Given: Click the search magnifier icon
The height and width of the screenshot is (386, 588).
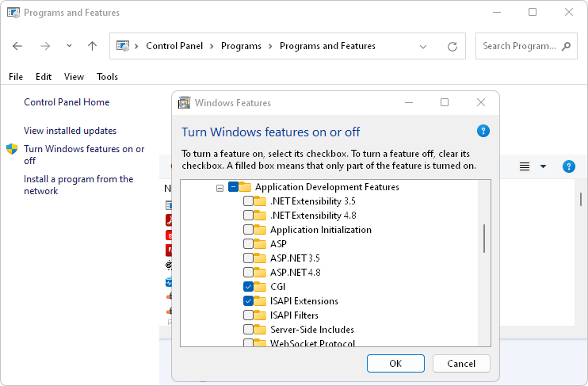Looking at the screenshot, I should (x=566, y=46).
